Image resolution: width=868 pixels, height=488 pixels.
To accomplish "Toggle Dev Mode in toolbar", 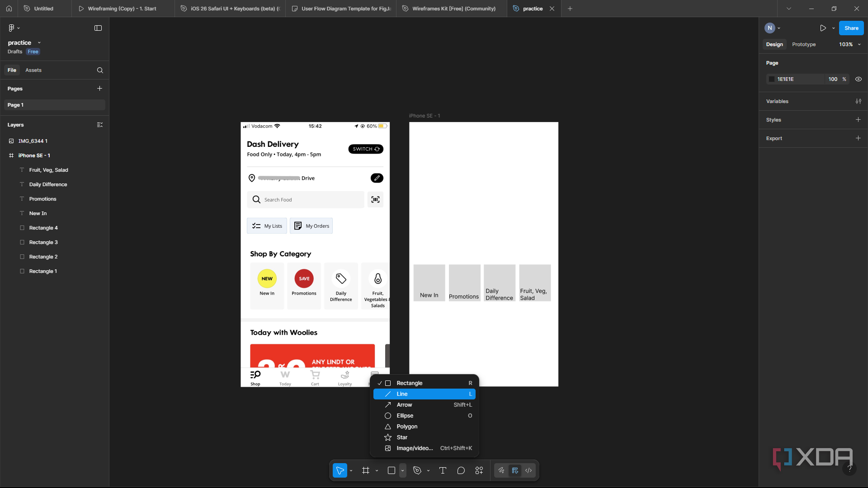I will (528, 470).
